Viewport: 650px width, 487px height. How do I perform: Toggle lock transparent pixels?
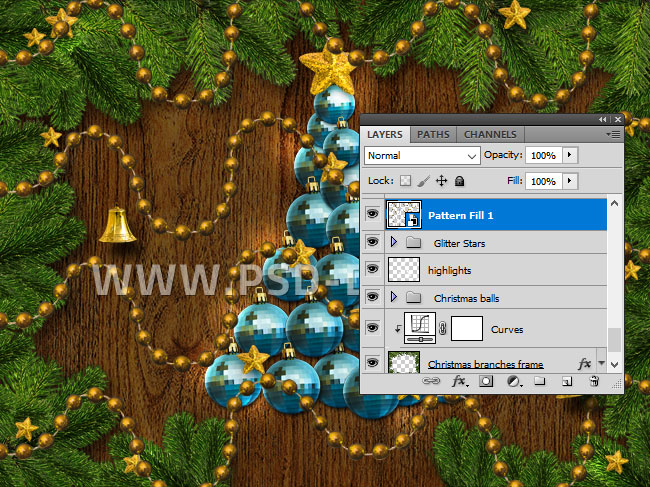click(x=405, y=181)
